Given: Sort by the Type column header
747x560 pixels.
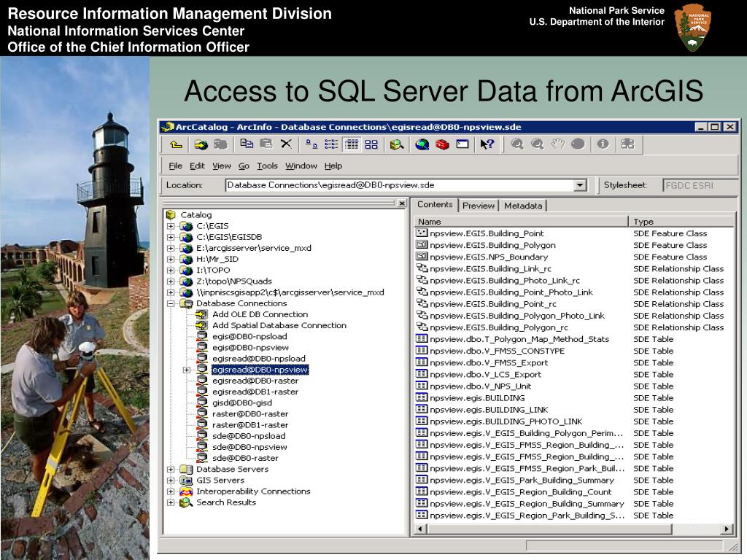Looking at the screenshot, I should (x=681, y=222).
